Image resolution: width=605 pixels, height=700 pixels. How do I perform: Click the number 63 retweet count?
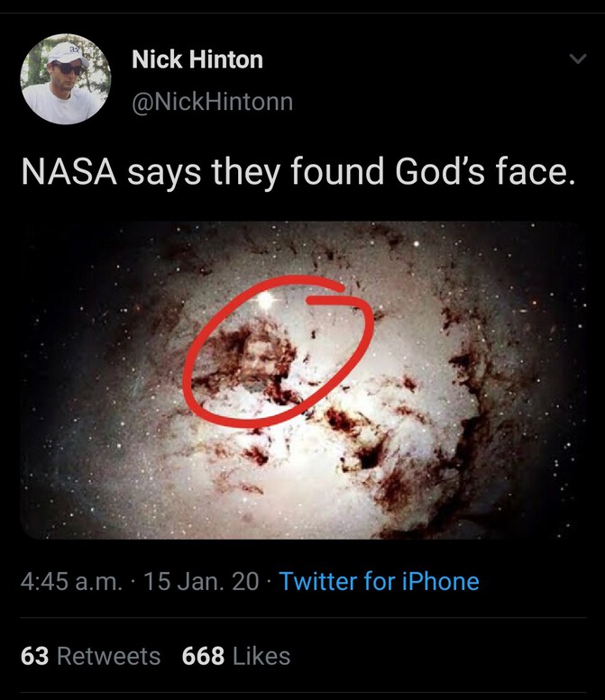pyautogui.click(x=34, y=655)
